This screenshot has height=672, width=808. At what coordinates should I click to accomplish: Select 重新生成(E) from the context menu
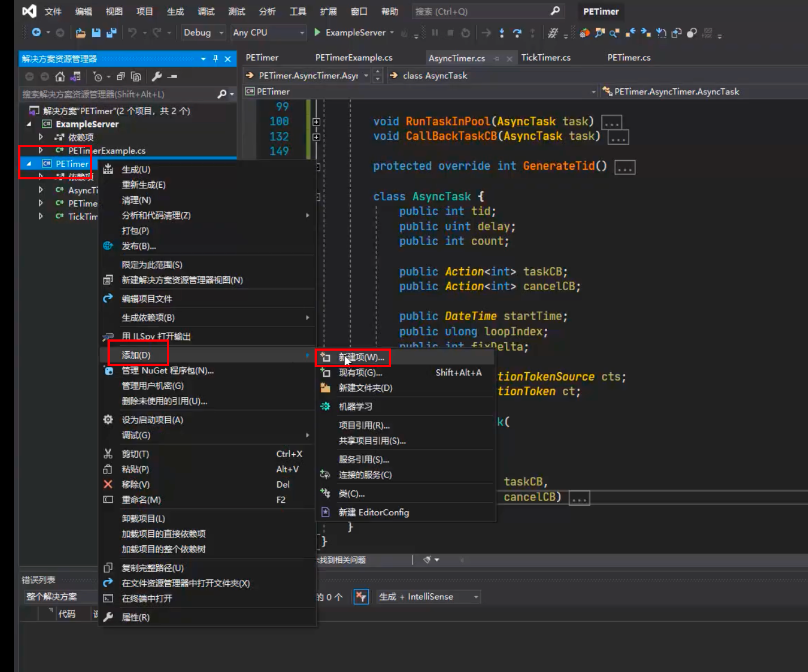[207, 185]
